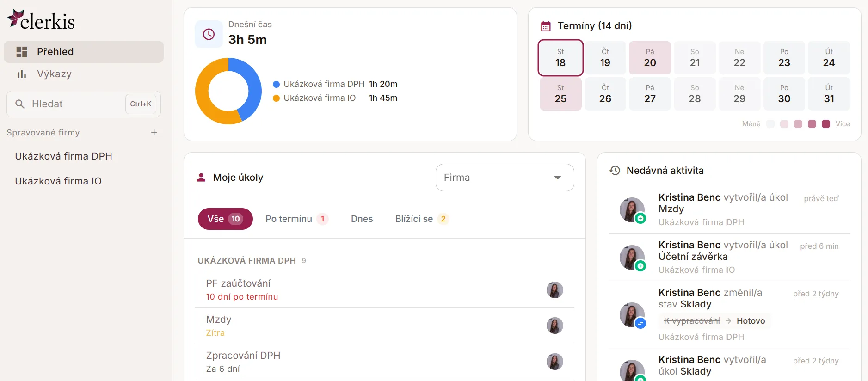
Task: Switch to the Blížící se tab
Action: point(422,219)
